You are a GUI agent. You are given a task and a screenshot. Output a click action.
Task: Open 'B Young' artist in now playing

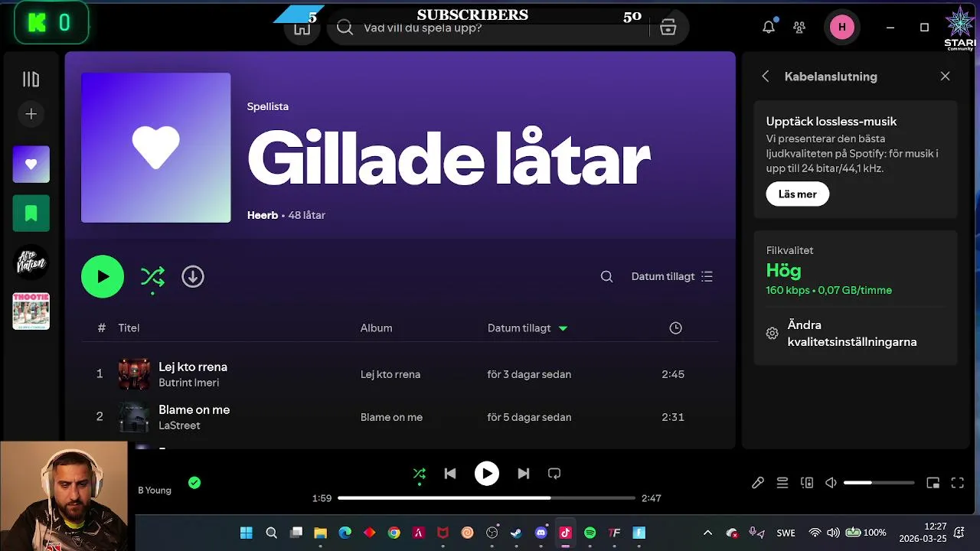pyautogui.click(x=155, y=491)
